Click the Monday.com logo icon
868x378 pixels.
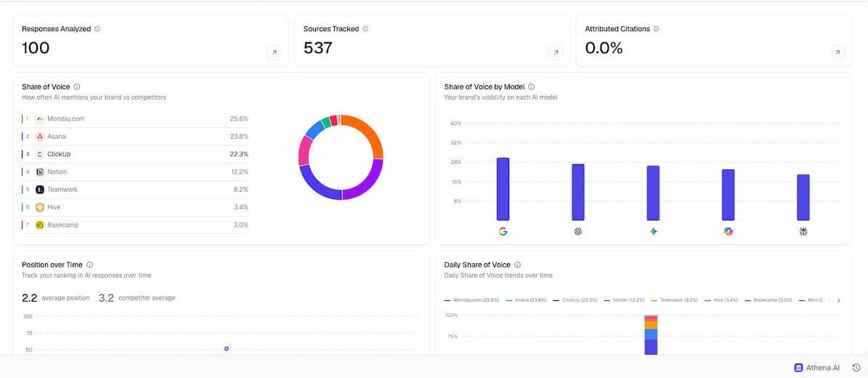coord(39,118)
